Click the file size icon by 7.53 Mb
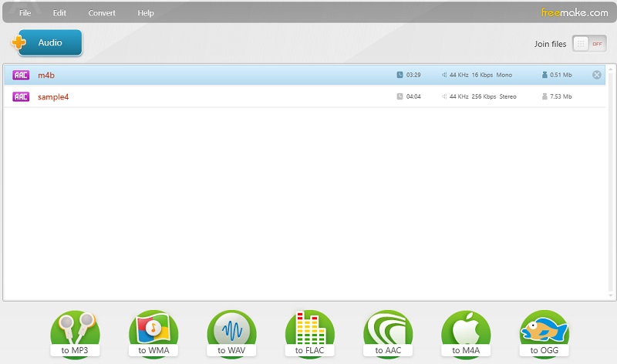Screen dimensions: 617x364 [x=545, y=96]
